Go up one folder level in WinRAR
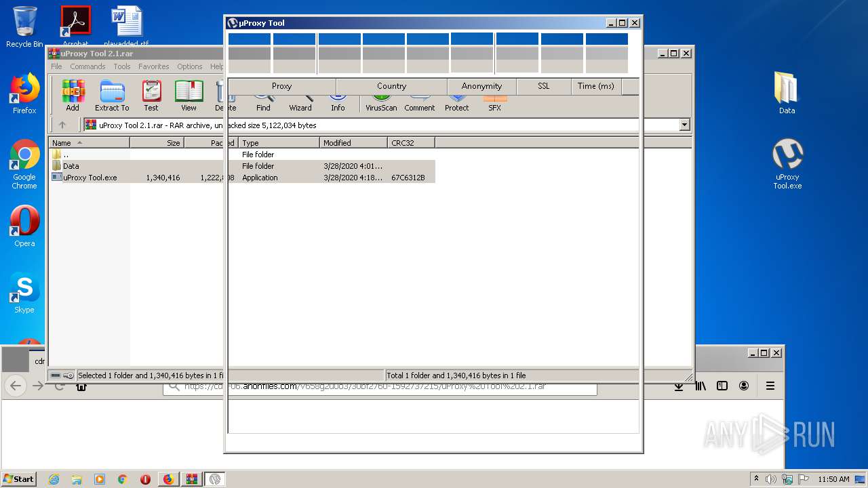The height and width of the screenshot is (488, 868). coord(62,125)
